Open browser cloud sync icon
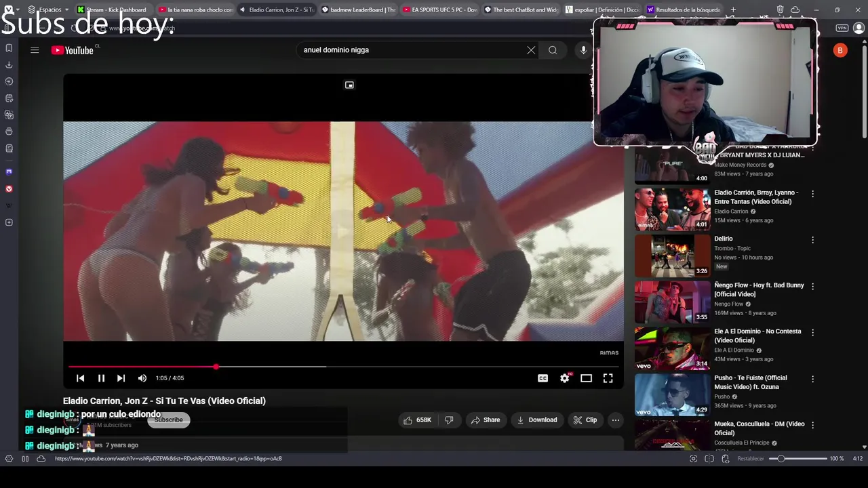This screenshot has height=488, width=868. point(795,9)
